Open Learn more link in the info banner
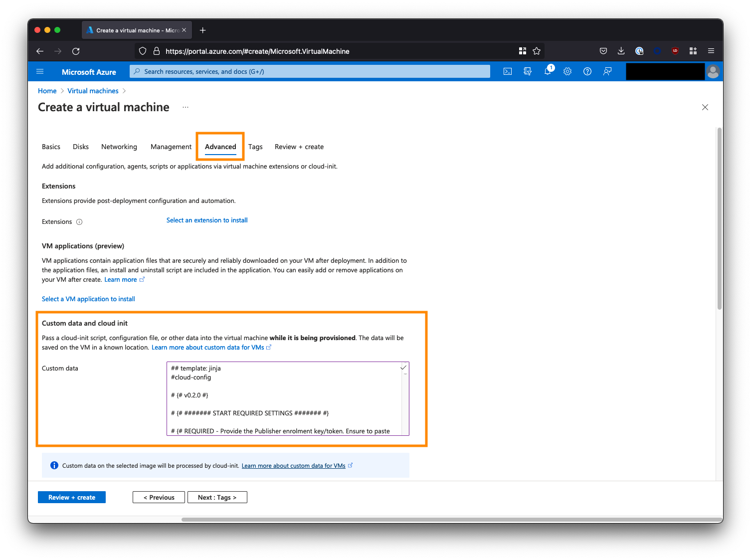Screen dimensions: 751x560 [297, 466]
